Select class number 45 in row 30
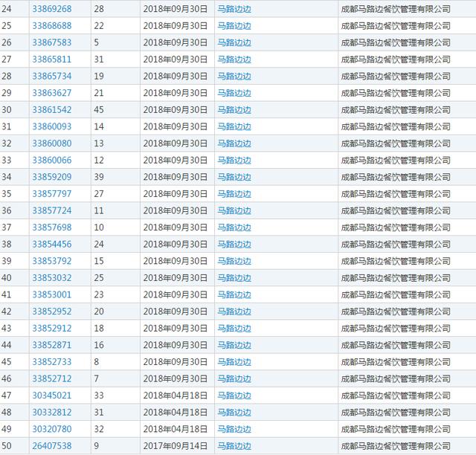This screenshot has width=476, height=455. coord(99,110)
